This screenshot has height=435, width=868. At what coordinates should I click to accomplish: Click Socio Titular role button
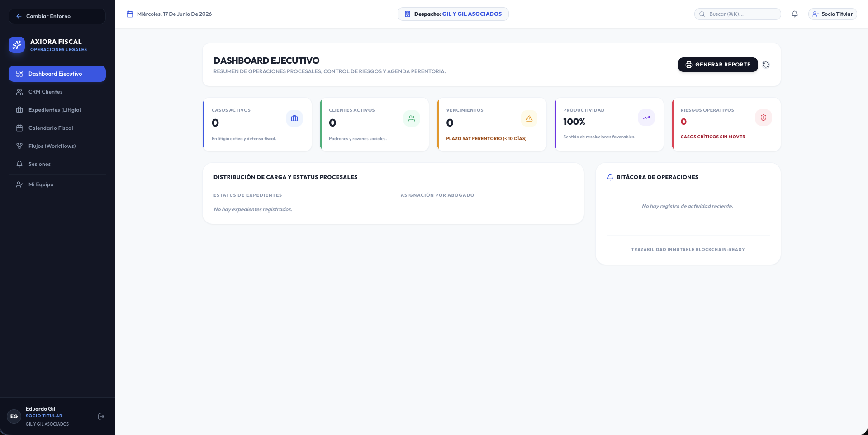pyautogui.click(x=832, y=14)
